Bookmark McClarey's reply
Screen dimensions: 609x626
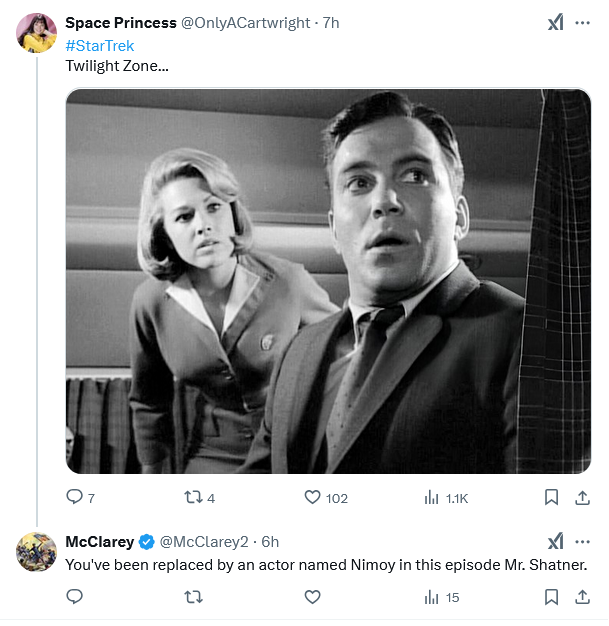pos(551,597)
